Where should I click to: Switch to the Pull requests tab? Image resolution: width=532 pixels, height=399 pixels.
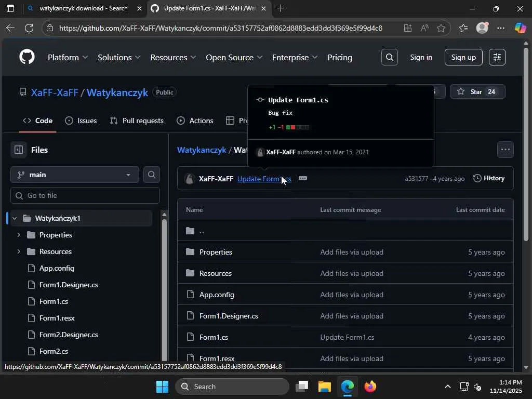coord(137,121)
